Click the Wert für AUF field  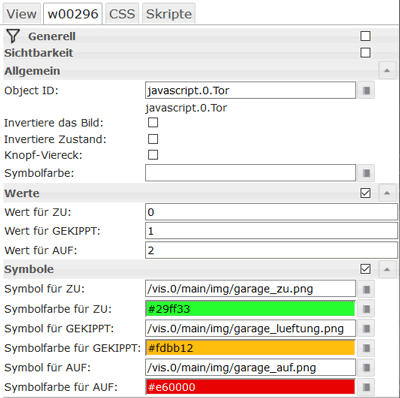pyautogui.click(x=271, y=250)
